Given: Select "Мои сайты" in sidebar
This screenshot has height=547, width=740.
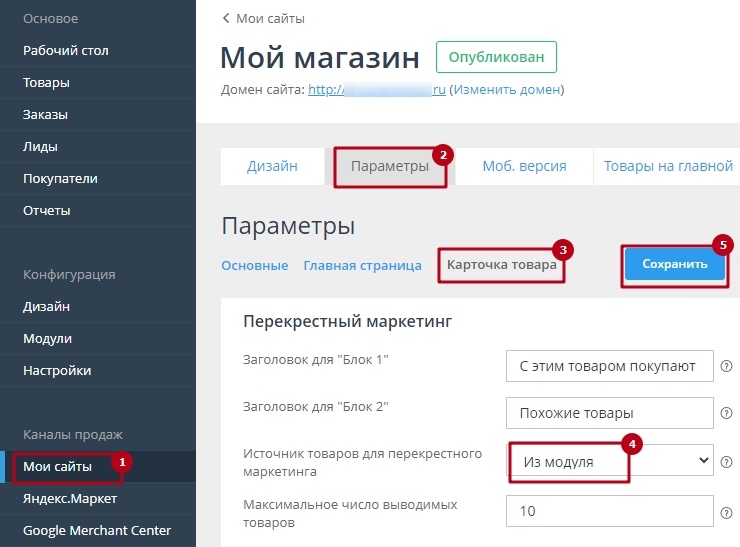Looking at the screenshot, I should (58, 466).
